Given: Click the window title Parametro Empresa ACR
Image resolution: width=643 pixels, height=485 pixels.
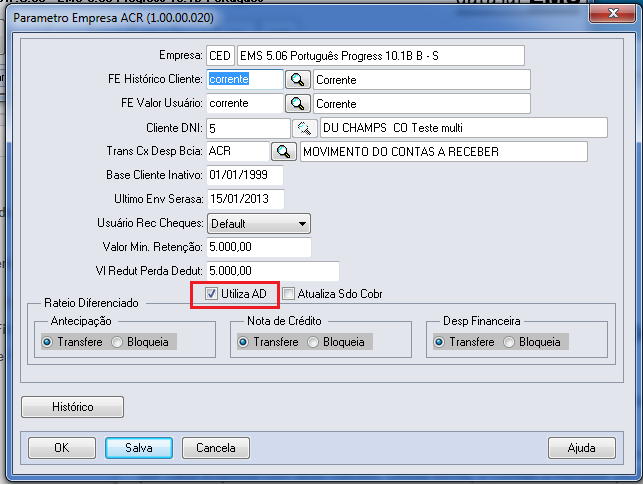Looking at the screenshot, I should [x=114, y=18].
